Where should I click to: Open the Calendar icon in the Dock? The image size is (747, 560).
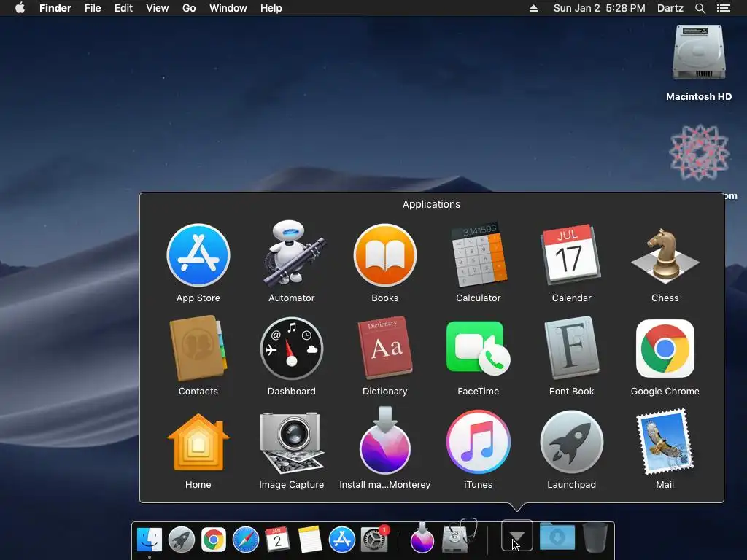point(277,540)
